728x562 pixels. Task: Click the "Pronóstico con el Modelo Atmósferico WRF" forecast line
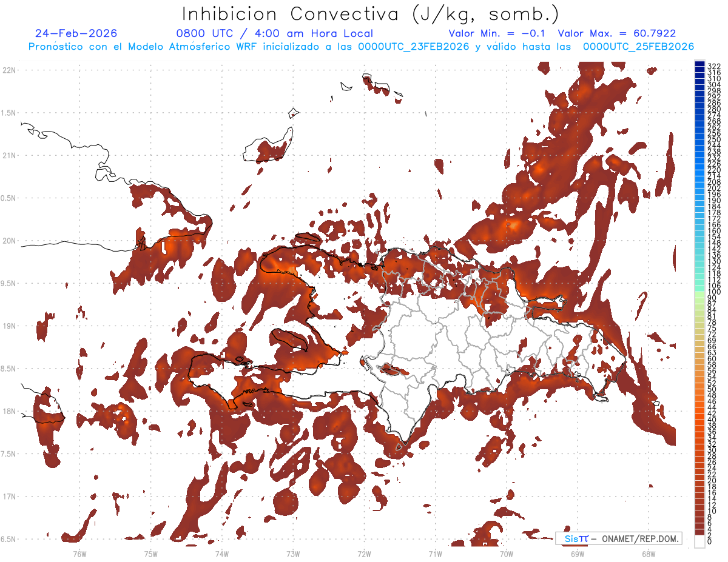point(361,47)
